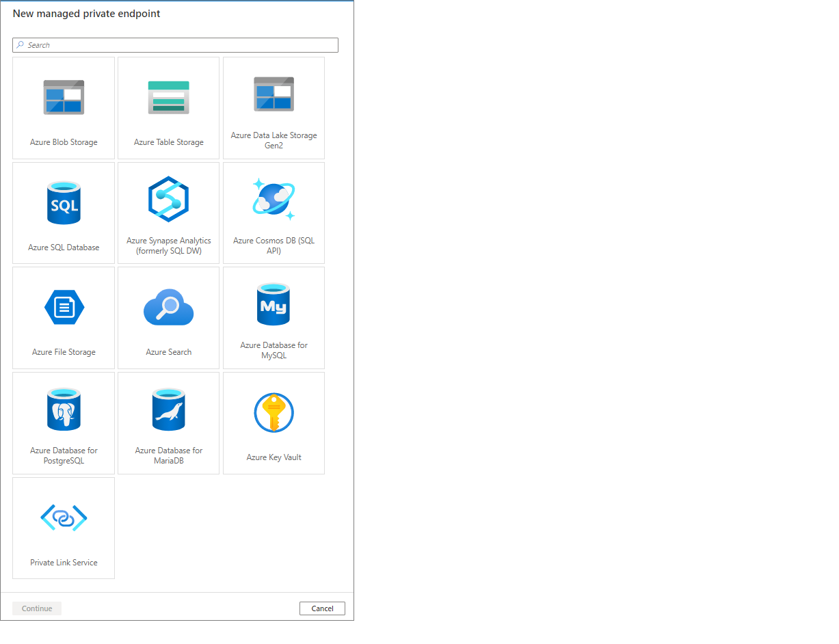
Task: Select the Azure Blob Storage icon
Action: 64,97
